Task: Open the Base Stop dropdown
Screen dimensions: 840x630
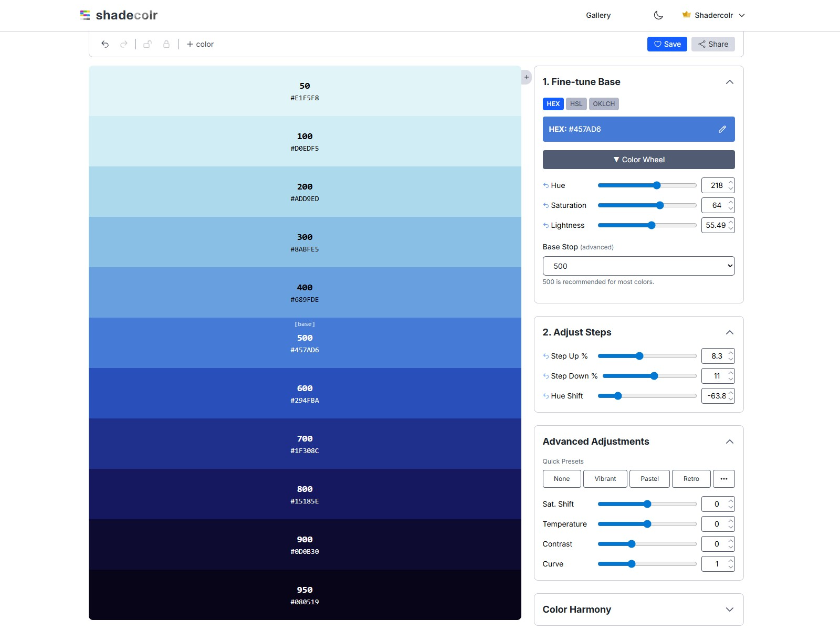Action: 639,266
